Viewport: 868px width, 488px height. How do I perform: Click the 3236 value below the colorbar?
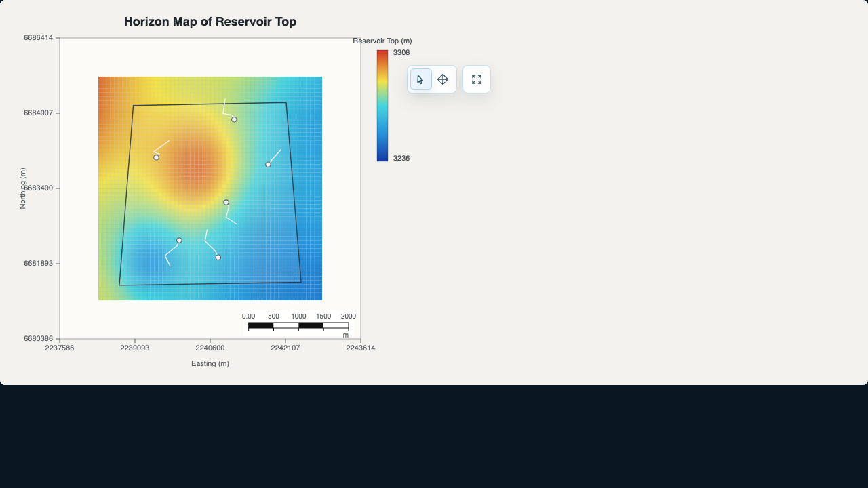point(401,158)
